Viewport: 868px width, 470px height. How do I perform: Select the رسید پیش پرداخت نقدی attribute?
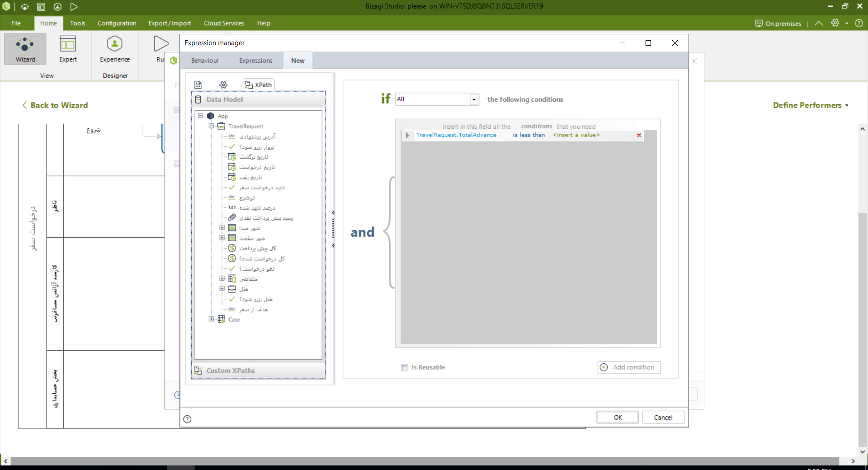point(266,218)
